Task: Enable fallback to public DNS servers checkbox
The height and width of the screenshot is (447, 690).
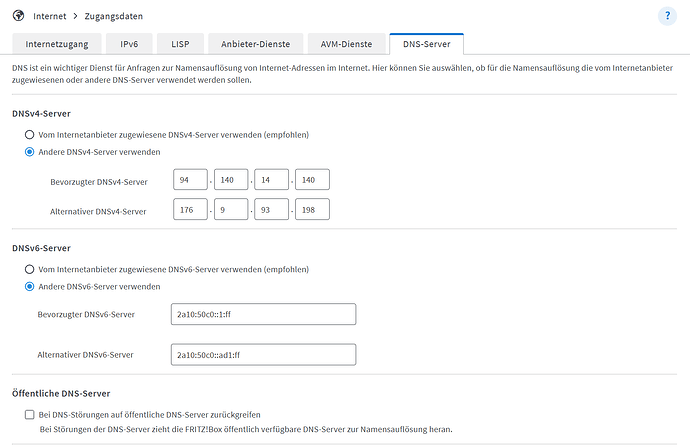Action: tap(30, 413)
